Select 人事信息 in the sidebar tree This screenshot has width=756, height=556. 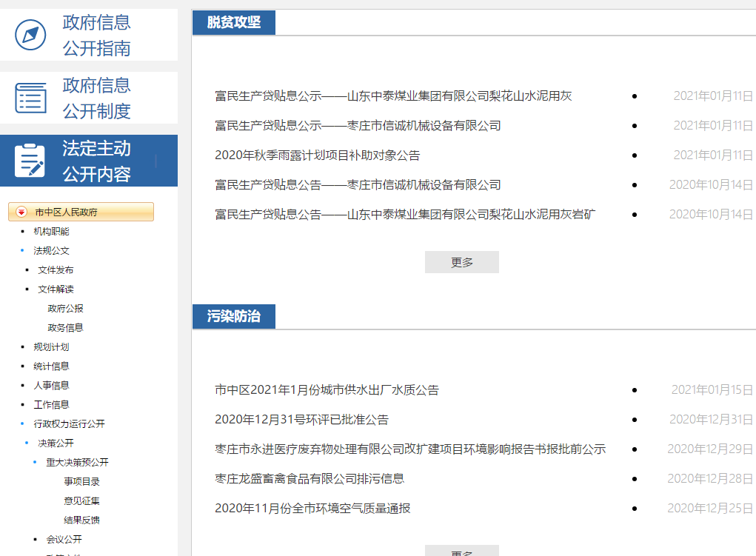click(51, 386)
